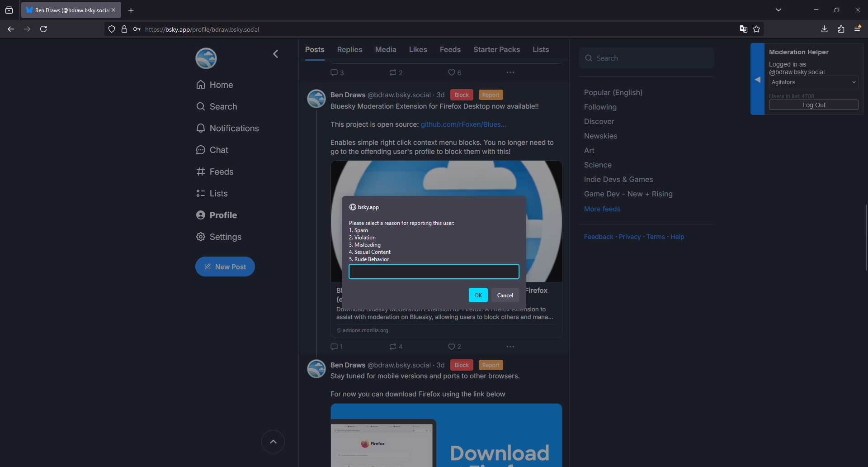Collapse Moderation Helper panel arrow
Viewport: 868px width, 467px height.
[x=758, y=79]
